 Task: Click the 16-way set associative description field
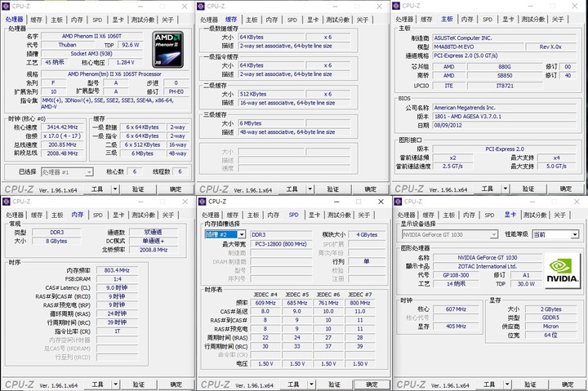[x=294, y=103]
